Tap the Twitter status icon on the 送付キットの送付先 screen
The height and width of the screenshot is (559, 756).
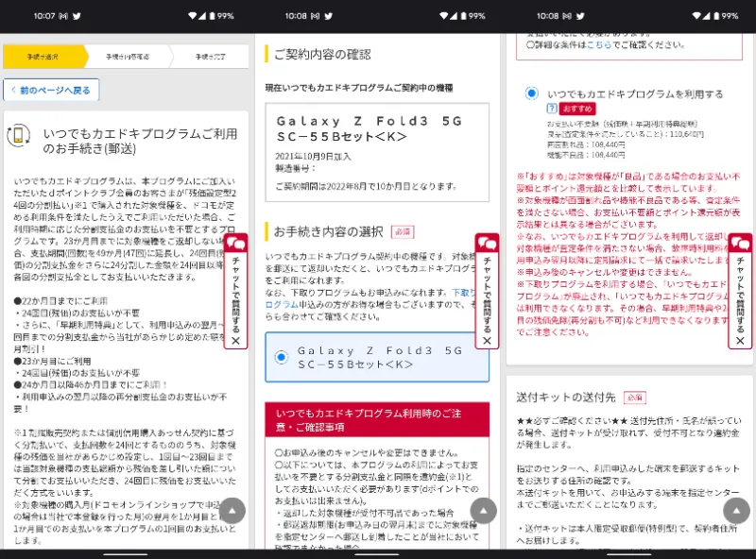580,16
